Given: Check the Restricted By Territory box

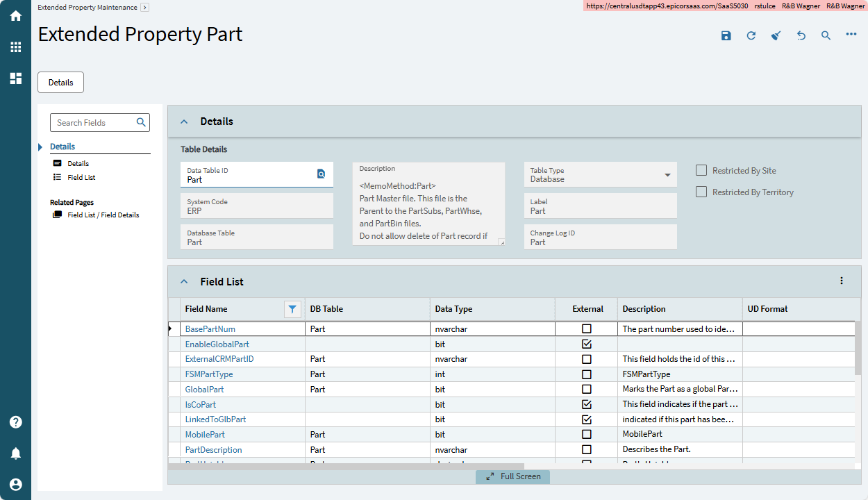Looking at the screenshot, I should click(701, 192).
